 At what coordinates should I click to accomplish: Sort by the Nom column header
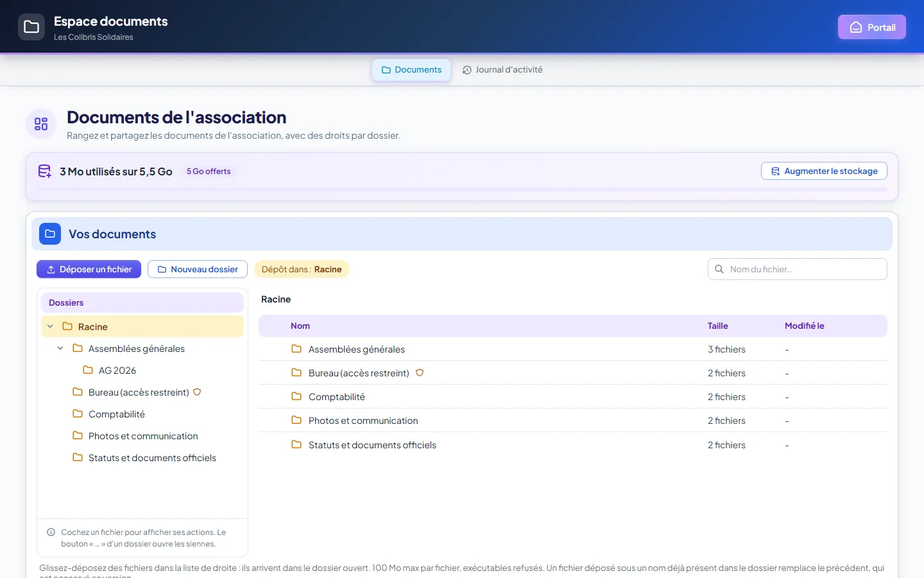300,326
